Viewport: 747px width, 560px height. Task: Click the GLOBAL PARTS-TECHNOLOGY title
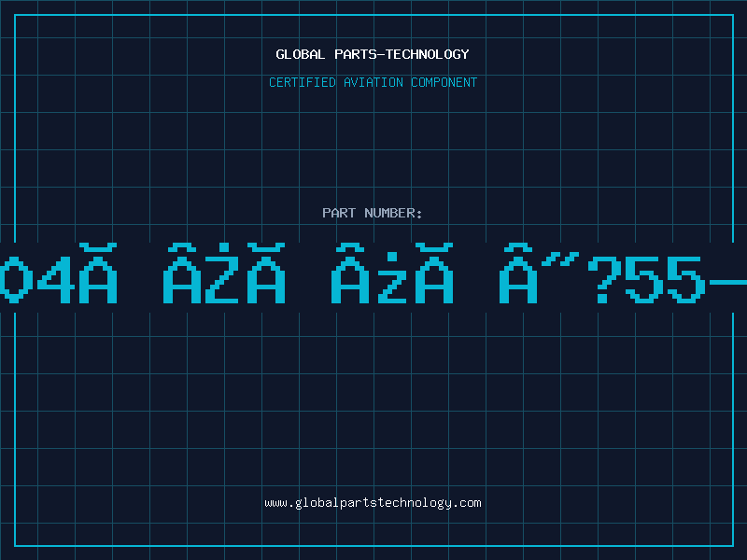(373, 54)
